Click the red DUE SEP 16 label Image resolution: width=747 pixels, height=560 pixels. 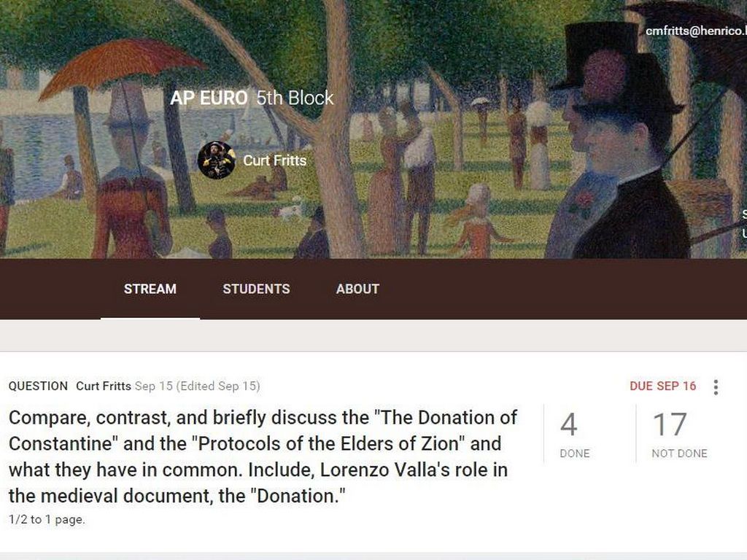click(662, 386)
